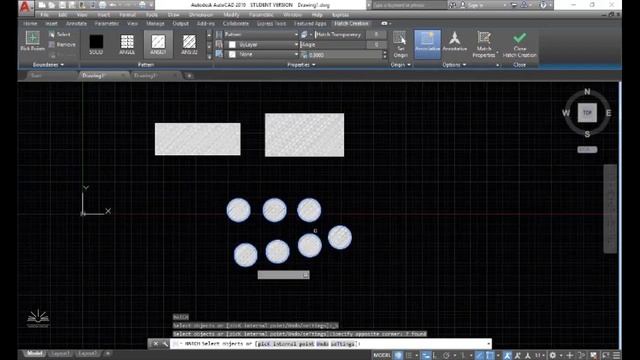Open the background color None dropdown
Image resolution: width=640 pixels, height=360 pixels.
[x=261, y=54]
